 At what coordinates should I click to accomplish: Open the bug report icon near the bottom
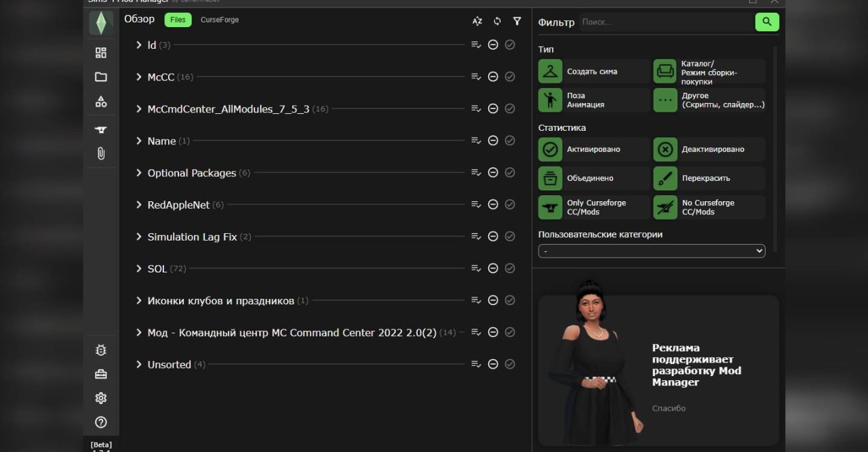coord(100,350)
